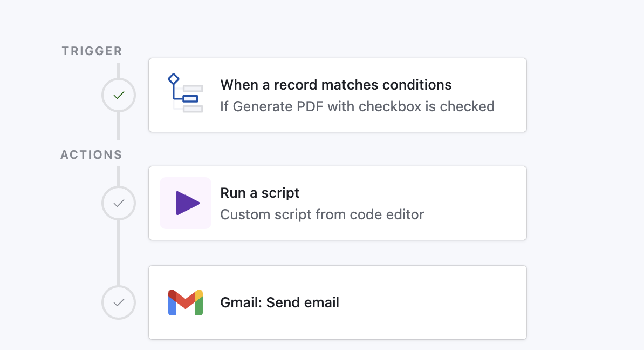Viewport: 644px width, 350px height.
Task: Select the text If Generate PDF with checkbox is checked
Action: click(x=358, y=106)
